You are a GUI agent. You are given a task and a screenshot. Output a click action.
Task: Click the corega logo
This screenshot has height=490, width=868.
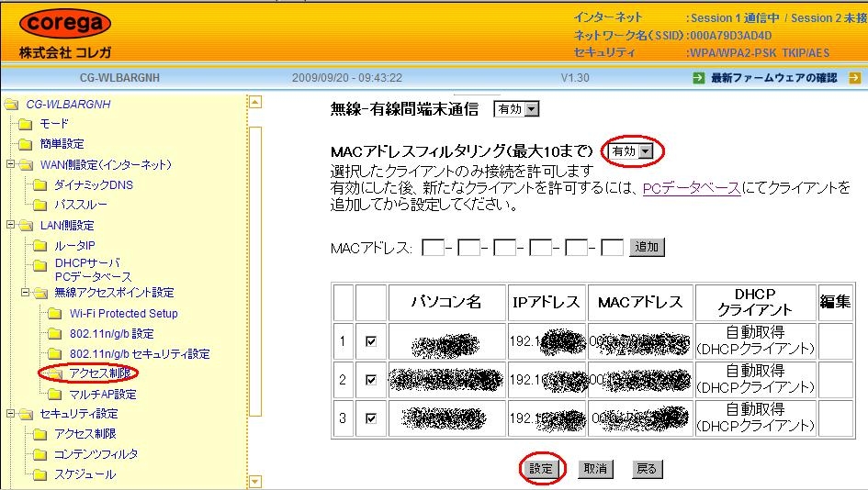[x=65, y=23]
